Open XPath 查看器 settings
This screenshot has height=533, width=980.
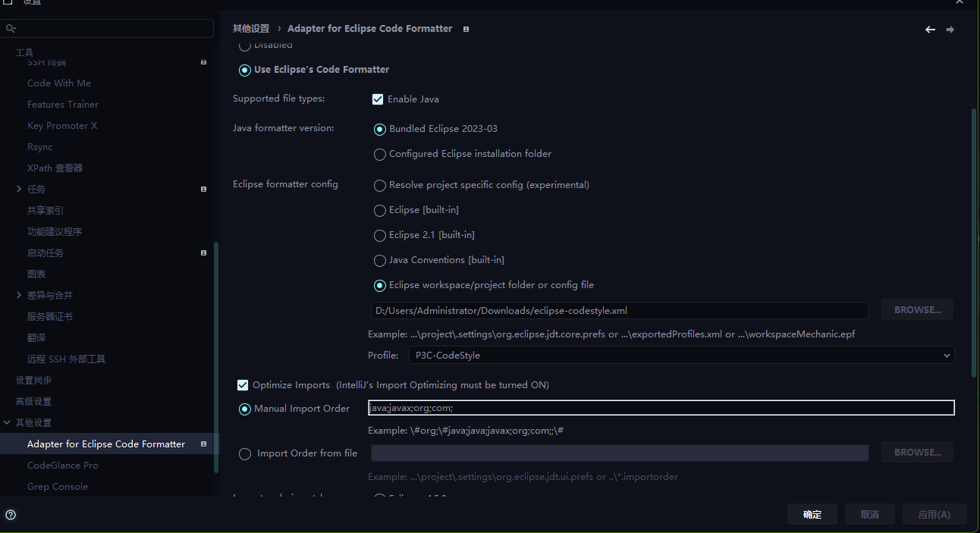click(x=55, y=168)
